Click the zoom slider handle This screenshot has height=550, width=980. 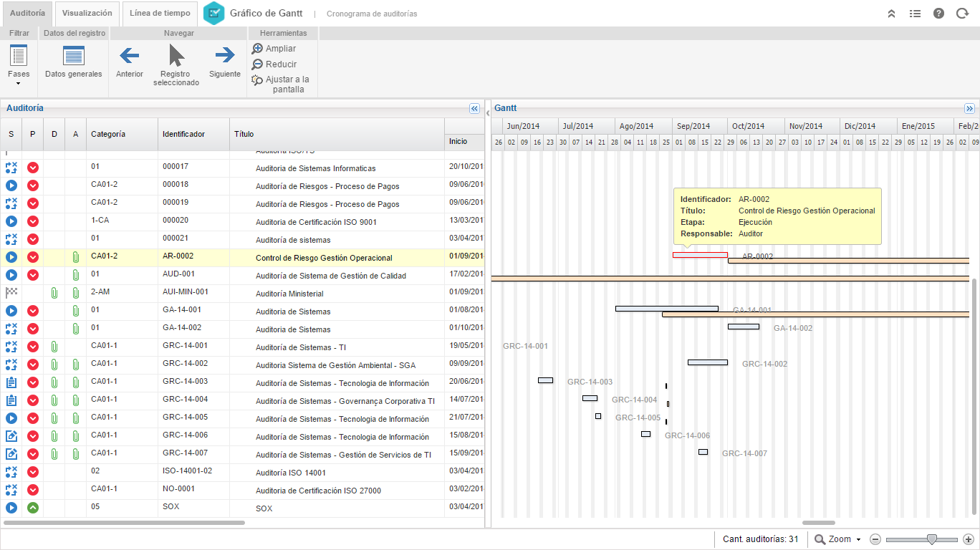coord(932,539)
